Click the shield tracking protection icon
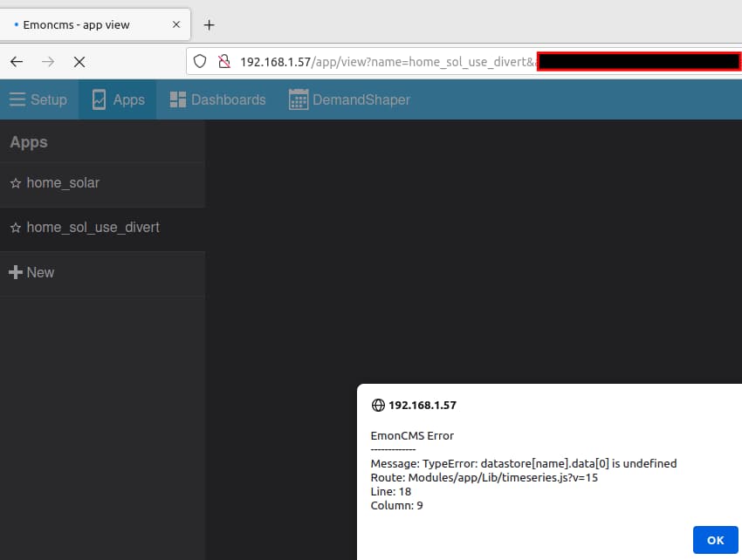Viewport: 742px width, 560px height. click(x=200, y=61)
